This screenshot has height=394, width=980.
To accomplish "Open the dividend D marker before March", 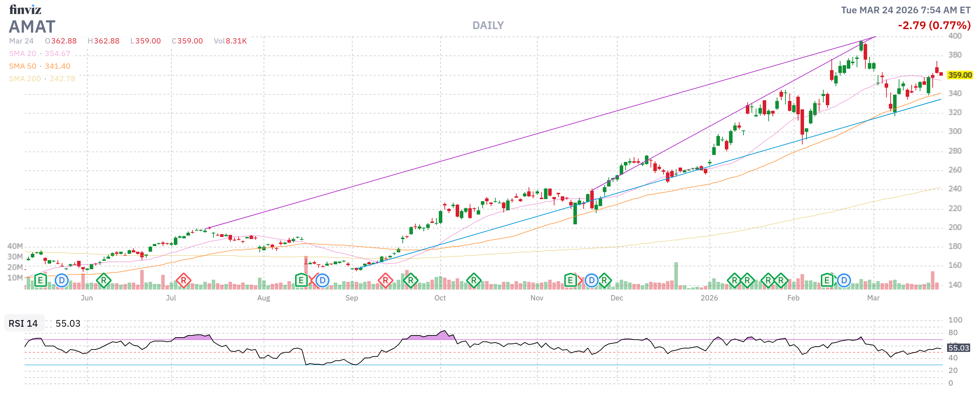I will [x=844, y=281].
